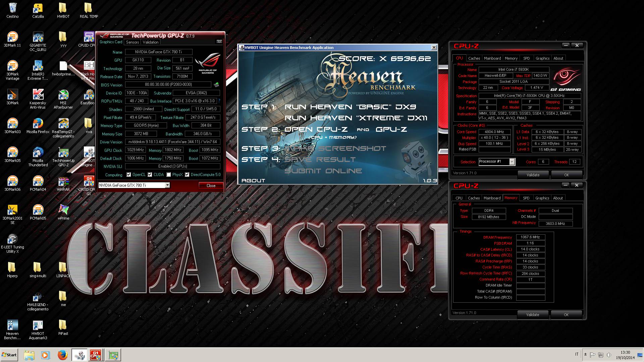This screenshot has height=362, width=644.
Task: Open About tab in upper CPU-Z
Action: [558, 58]
